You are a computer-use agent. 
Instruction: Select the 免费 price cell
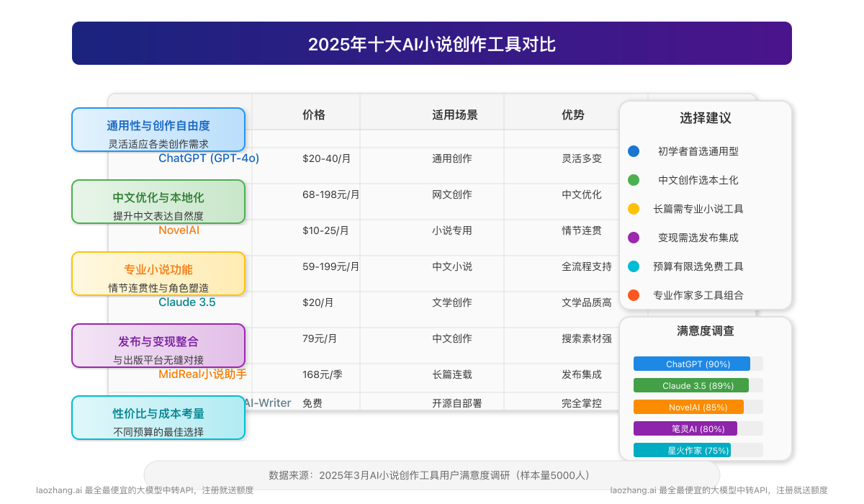[312, 403]
